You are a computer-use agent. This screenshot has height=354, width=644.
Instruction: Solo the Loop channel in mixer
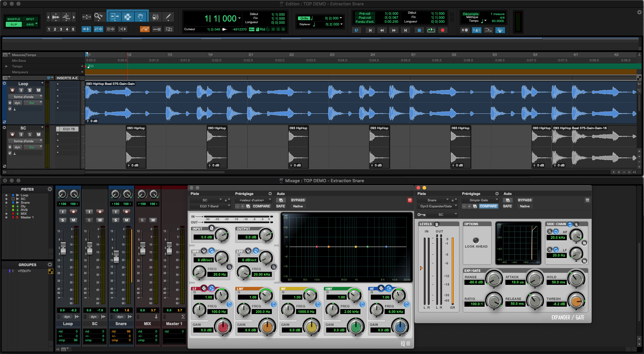63,220
